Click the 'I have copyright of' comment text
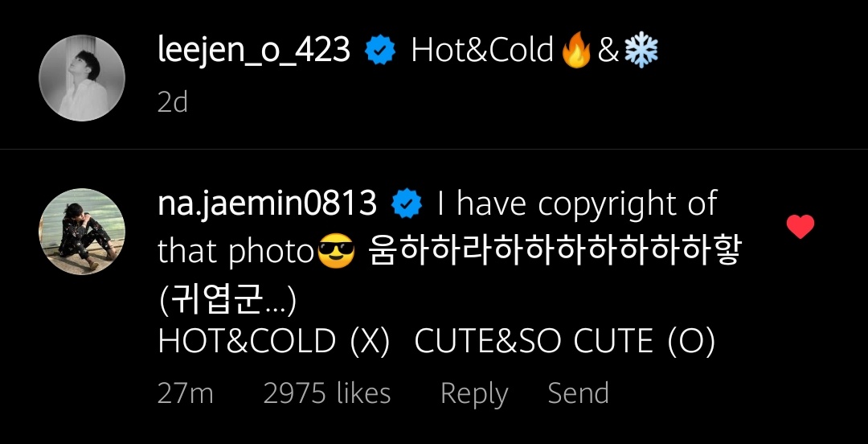Viewport: 868px width, 444px height. pyautogui.click(x=577, y=205)
